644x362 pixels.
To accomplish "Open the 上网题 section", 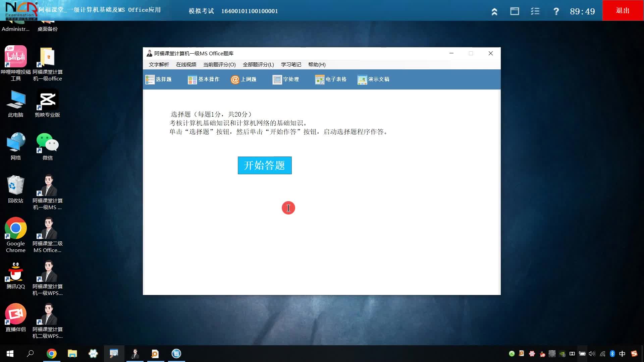I will (244, 79).
